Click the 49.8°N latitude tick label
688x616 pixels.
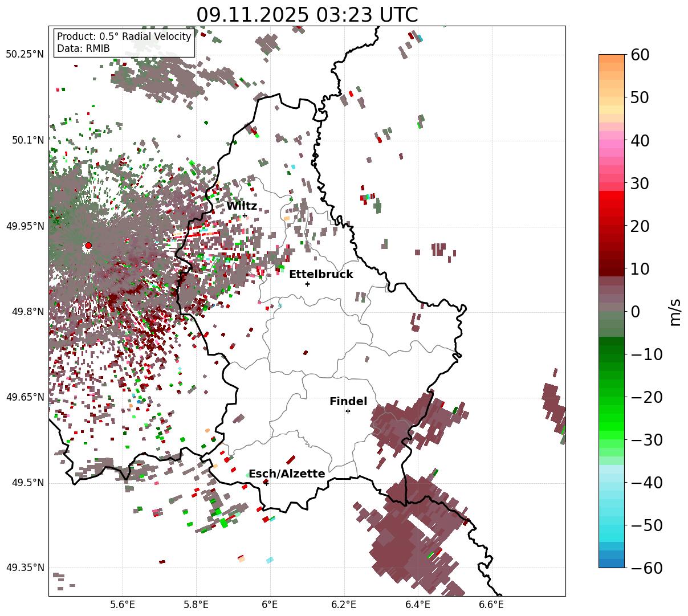27,312
